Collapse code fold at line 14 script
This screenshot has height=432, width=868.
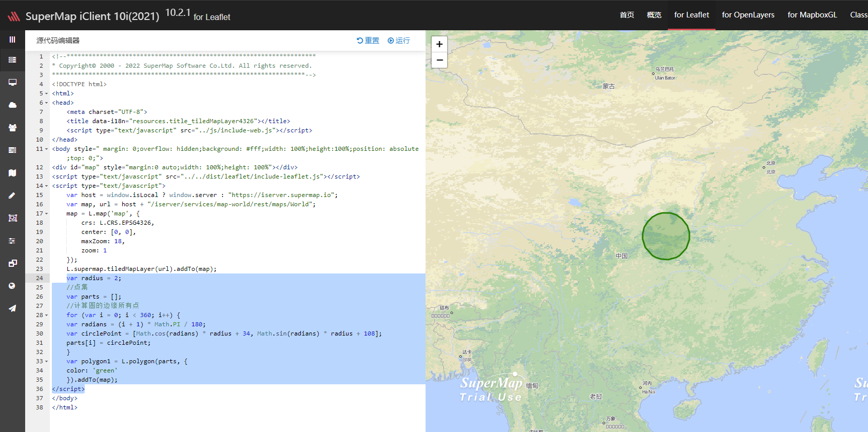tap(46, 186)
